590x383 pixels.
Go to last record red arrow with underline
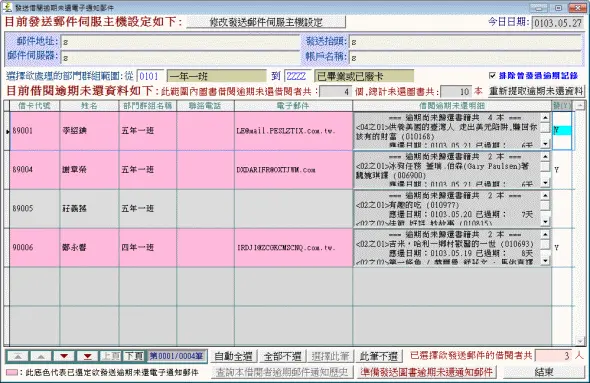(87, 356)
